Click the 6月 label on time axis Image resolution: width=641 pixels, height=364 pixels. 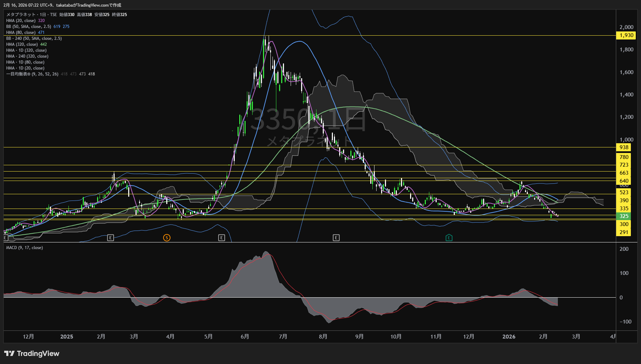click(x=245, y=336)
